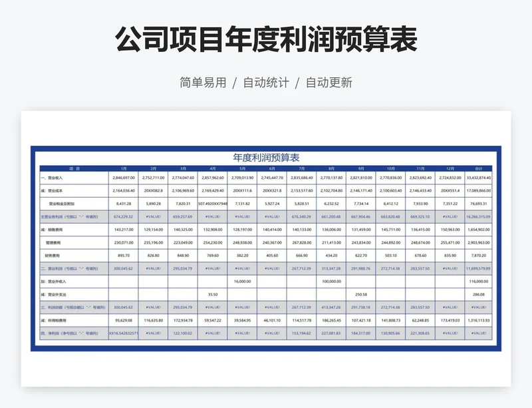Click cell with value 2,846,697.00
532x408 pixels.
tap(124, 178)
